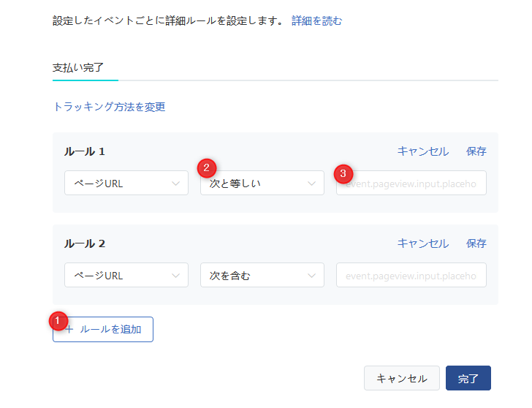Screen dimensions: 532x408
Task: Click the ルール 2 heading label
Action: (85, 243)
